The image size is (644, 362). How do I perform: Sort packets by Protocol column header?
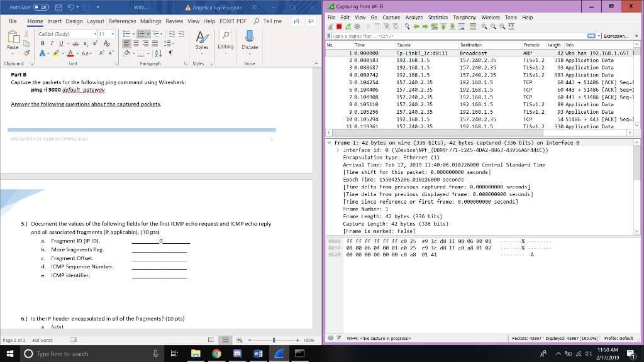(533, 45)
